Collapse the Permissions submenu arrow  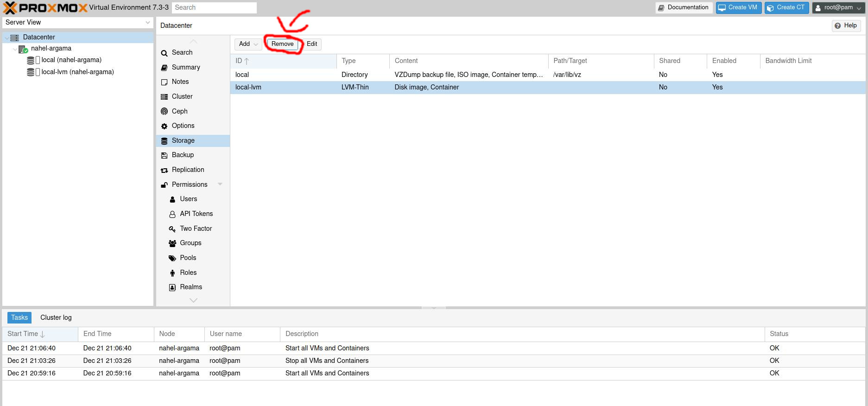pyautogui.click(x=220, y=184)
